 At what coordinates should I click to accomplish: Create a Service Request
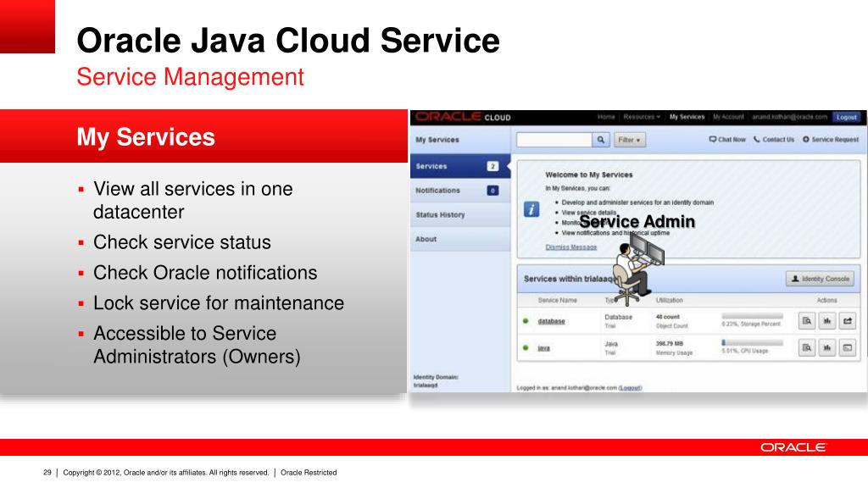pos(831,140)
